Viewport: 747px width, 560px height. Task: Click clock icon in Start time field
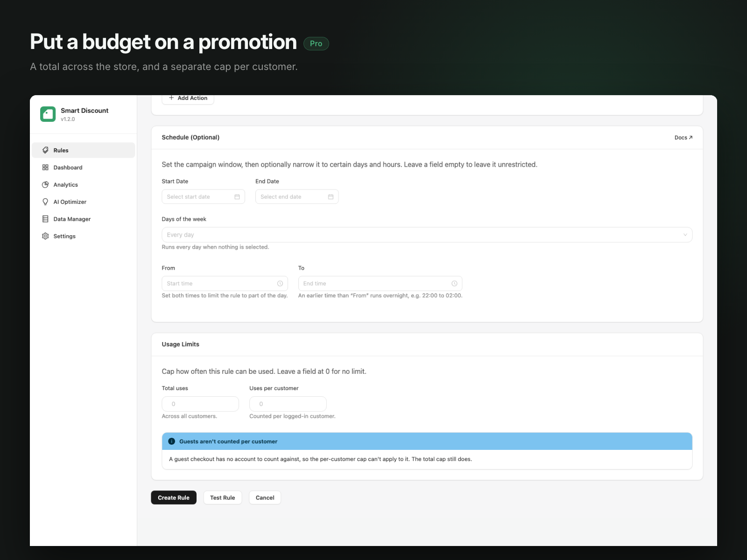tap(280, 284)
